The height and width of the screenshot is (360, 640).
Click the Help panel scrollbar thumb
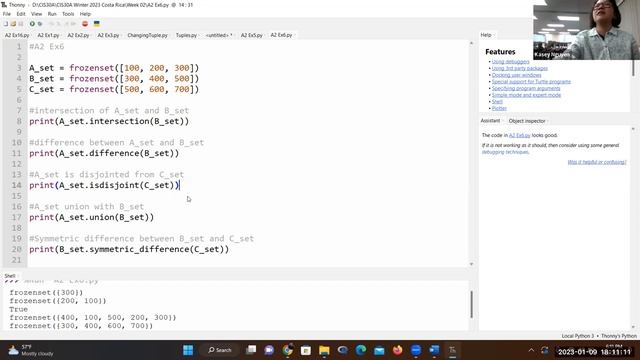633,68
